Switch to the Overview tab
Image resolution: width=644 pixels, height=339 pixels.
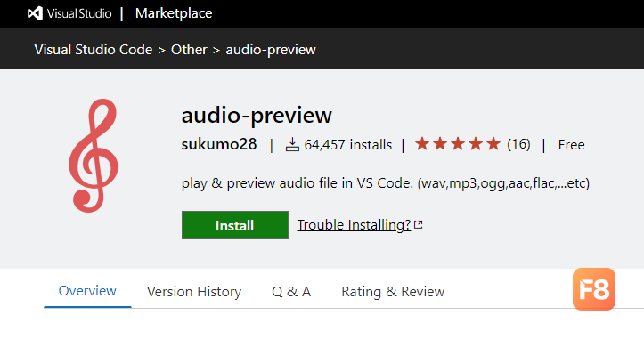pyautogui.click(x=87, y=291)
